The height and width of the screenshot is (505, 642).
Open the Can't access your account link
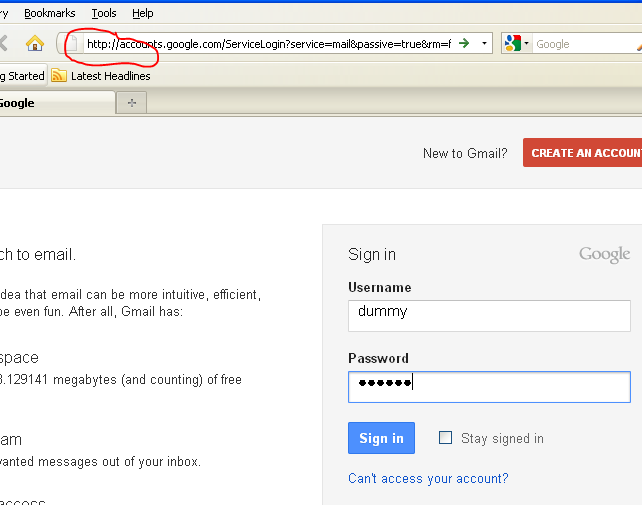(x=428, y=478)
